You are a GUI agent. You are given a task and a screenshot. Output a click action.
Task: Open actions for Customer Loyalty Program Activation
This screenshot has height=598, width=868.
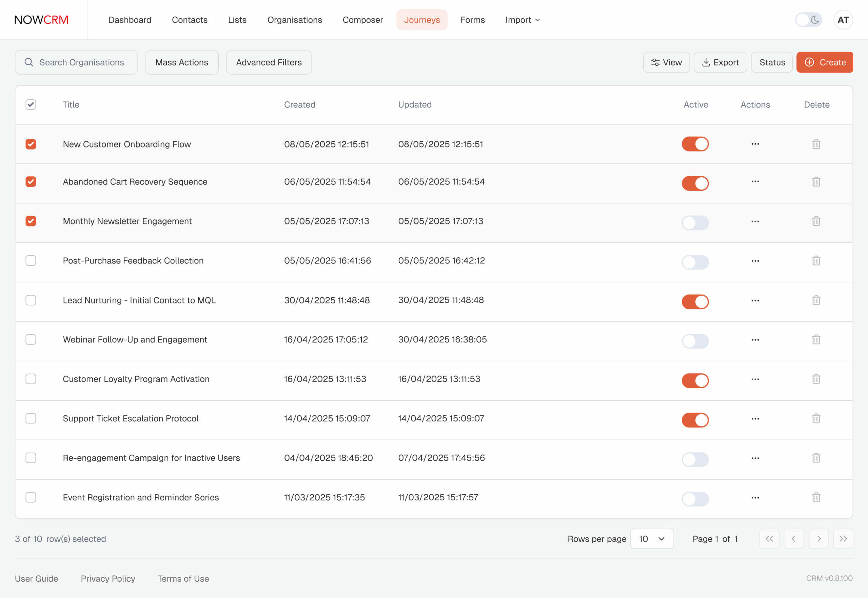pyautogui.click(x=755, y=379)
